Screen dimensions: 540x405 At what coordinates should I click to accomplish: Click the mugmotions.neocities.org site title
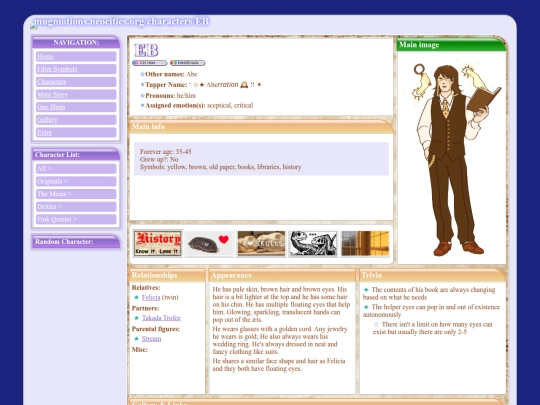(x=121, y=21)
